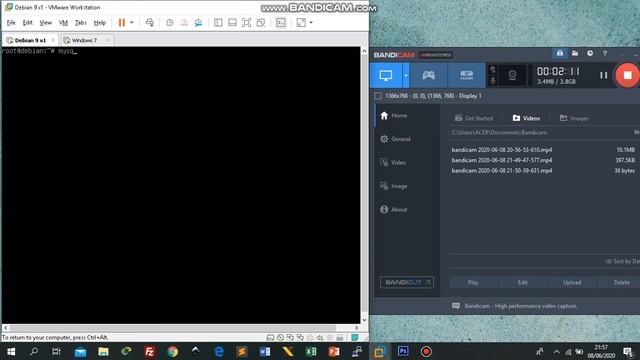Show hidden system tray icons chevron
The width and height of the screenshot is (640, 360).
[556, 351]
